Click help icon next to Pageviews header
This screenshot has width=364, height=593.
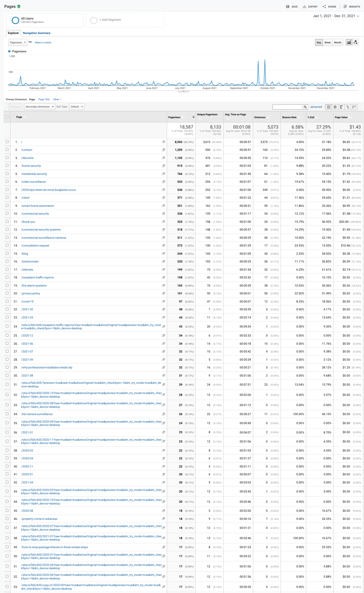click(183, 117)
